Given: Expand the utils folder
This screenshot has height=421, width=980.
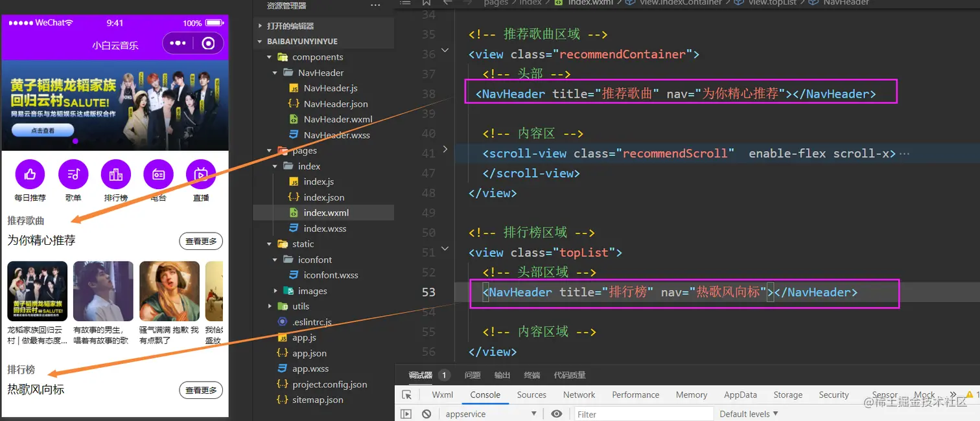Looking at the screenshot, I should 323,306.
